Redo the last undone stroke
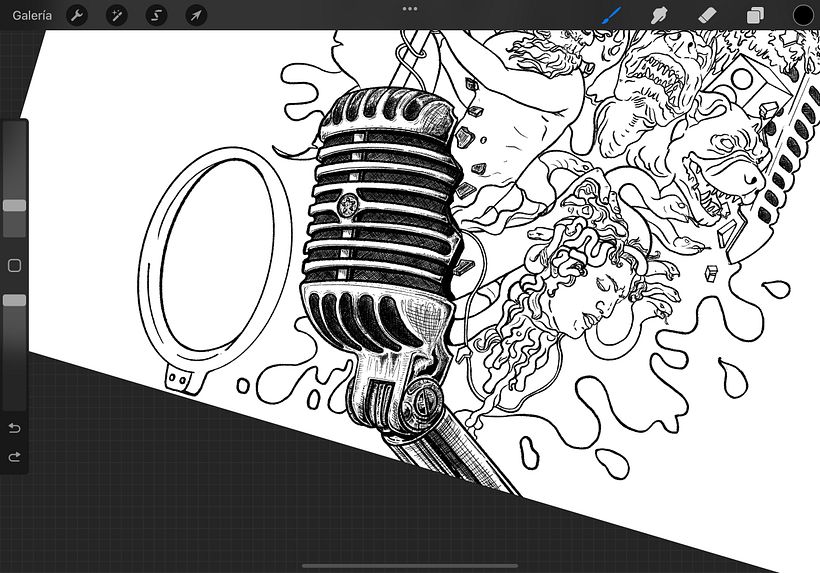820x573 pixels. tap(15, 457)
